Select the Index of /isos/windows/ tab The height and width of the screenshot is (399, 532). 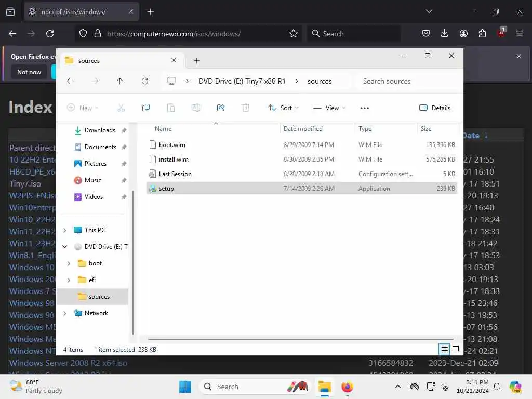tap(82, 12)
